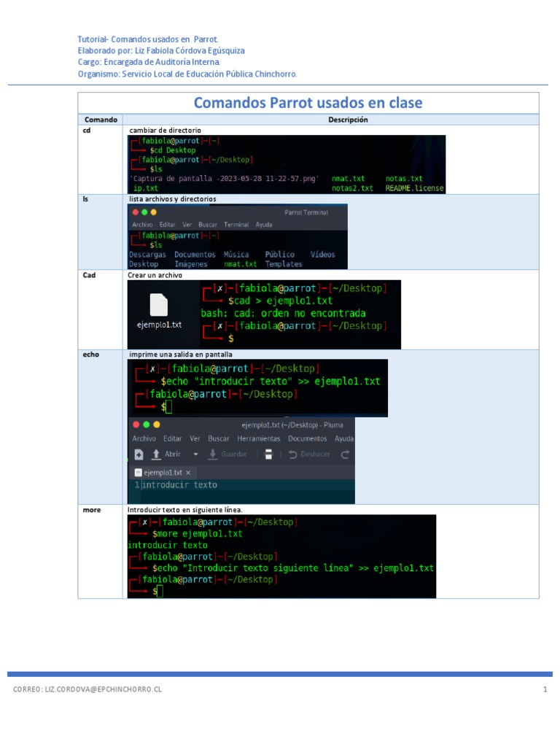This screenshot has width=560, height=747.
Task: Click the Guardar save icon in Pluma
Action: 213,454
